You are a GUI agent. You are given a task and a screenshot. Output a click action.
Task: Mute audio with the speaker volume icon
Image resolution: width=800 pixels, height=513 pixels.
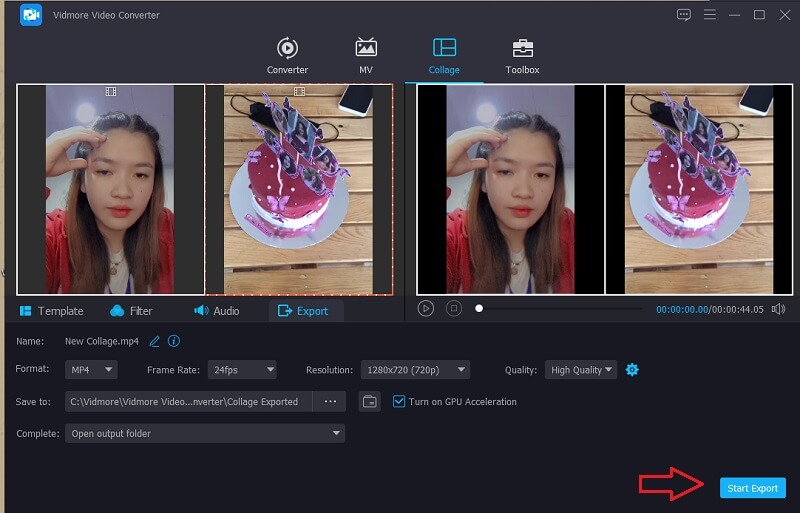779,309
